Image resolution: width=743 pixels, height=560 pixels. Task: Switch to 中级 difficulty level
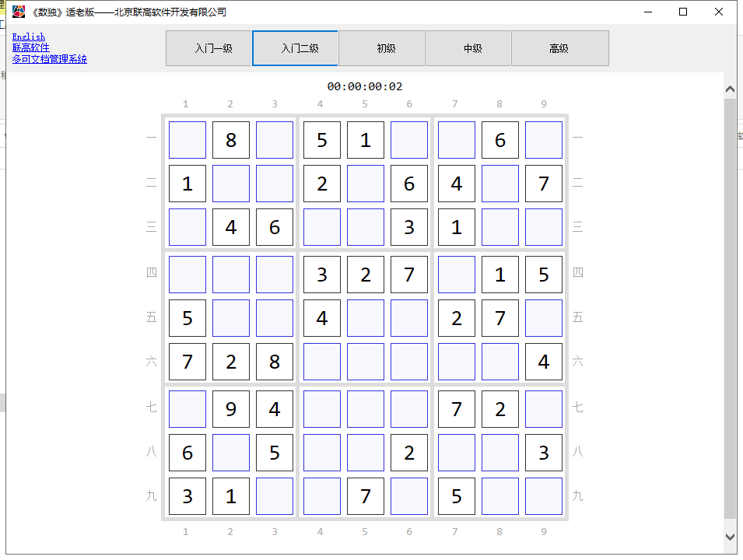468,48
